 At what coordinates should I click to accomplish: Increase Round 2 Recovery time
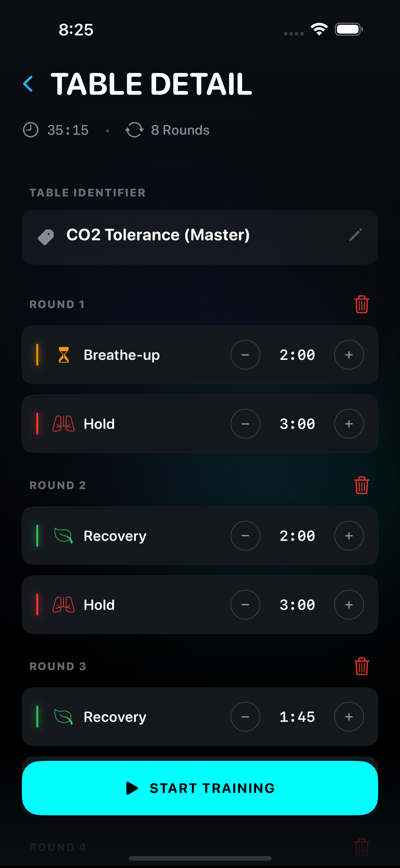click(x=349, y=536)
